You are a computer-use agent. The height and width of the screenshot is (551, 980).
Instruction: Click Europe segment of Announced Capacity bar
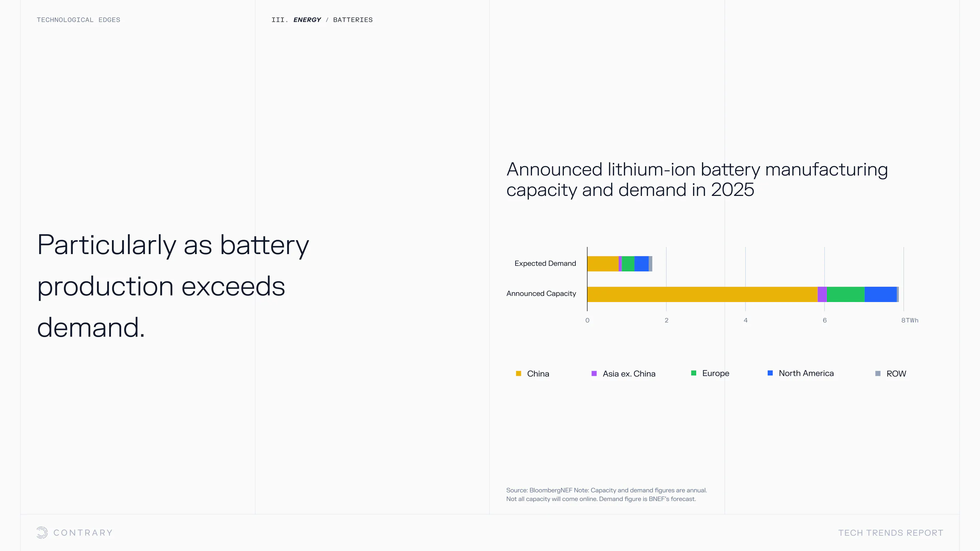coord(845,294)
